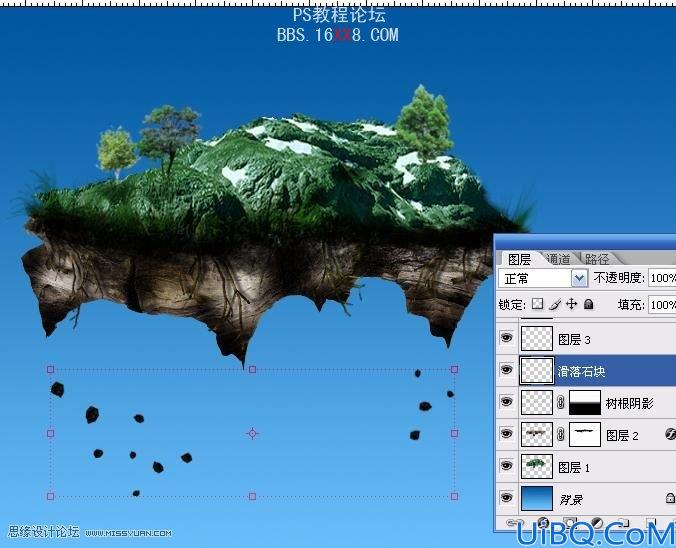676x548 pixels.
Task: Click the middle-left transform handle
Action: (x=50, y=433)
